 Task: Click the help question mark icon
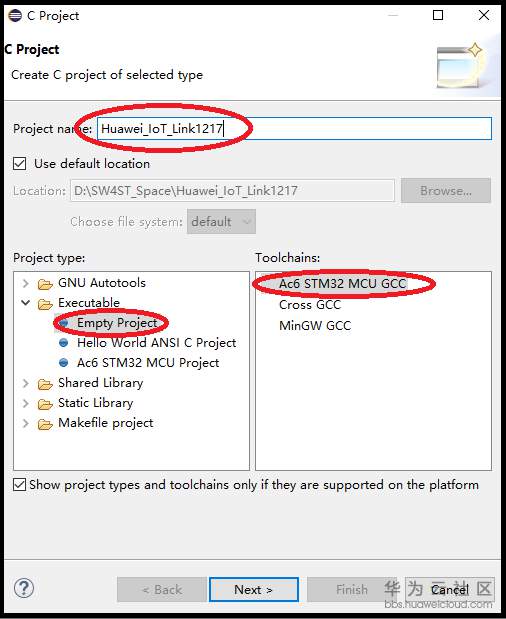pos(24,589)
